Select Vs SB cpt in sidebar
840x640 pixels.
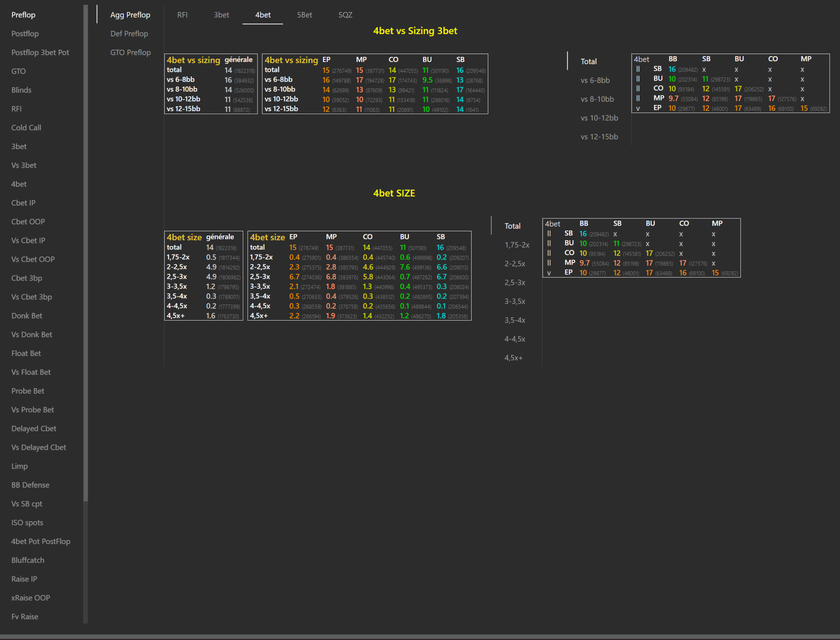tap(27, 504)
